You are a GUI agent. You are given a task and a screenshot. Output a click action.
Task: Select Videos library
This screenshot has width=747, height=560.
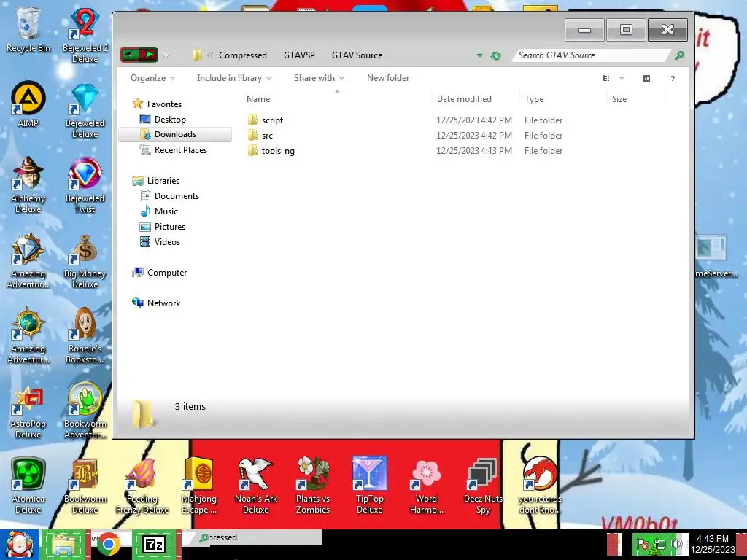click(167, 242)
